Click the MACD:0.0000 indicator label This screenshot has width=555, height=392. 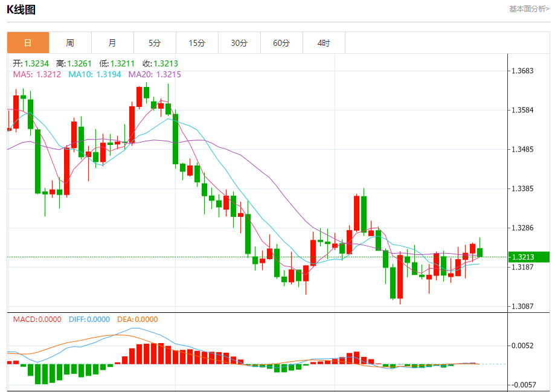[x=37, y=320]
